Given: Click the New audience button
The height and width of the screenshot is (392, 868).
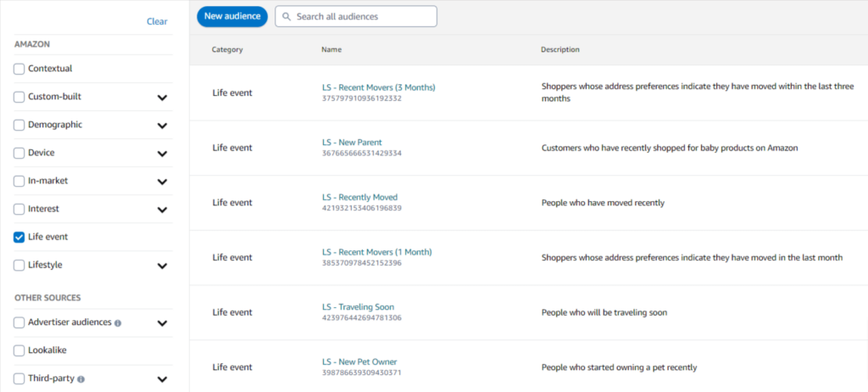Looking at the screenshot, I should 232,17.
